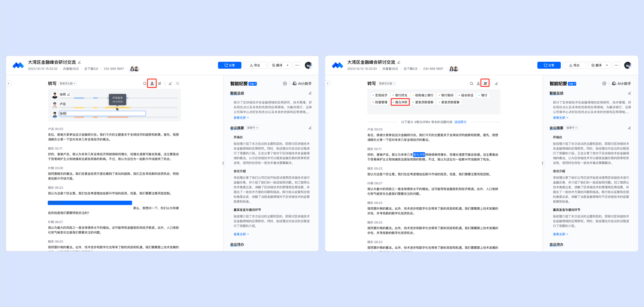Image resolution: width=644 pixels, height=307 pixels.
Task: Expand the 按章节 dropdown in right window
Action: point(572,128)
